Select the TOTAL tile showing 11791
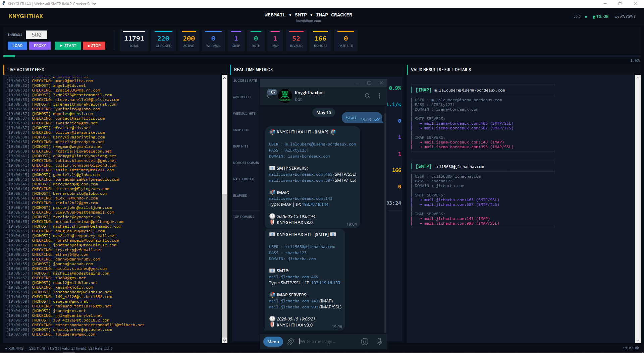644x353 pixels. (x=134, y=41)
